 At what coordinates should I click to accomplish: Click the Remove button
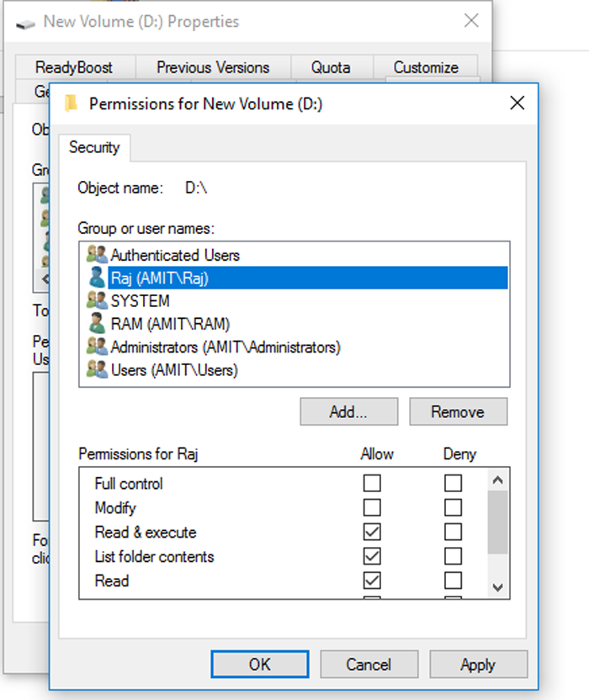(459, 411)
